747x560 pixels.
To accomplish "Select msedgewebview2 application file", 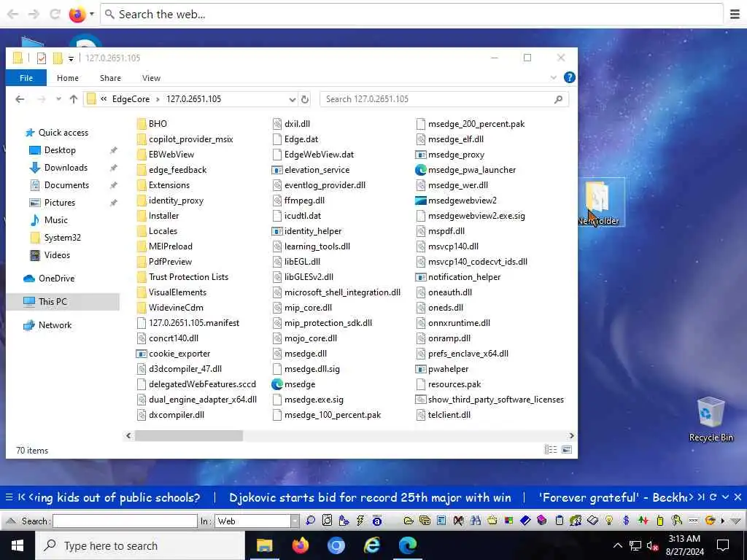I will 455,200.
